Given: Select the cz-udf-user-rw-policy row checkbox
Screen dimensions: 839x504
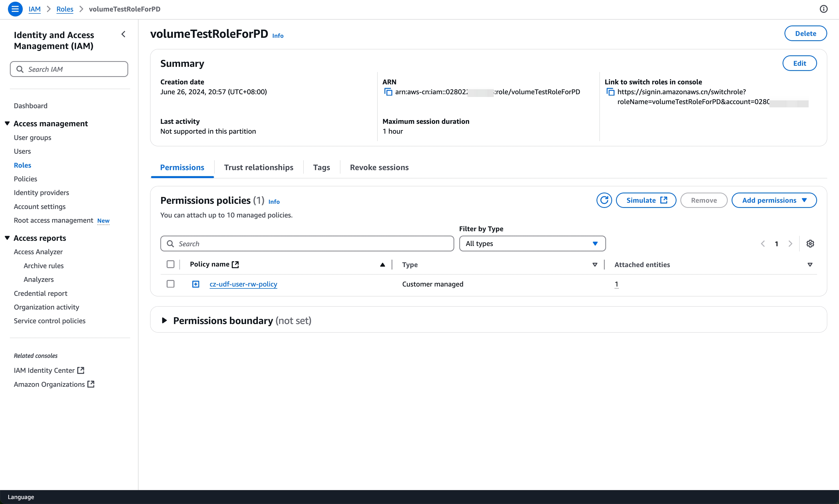Looking at the screenshot, I should point(170,284).
